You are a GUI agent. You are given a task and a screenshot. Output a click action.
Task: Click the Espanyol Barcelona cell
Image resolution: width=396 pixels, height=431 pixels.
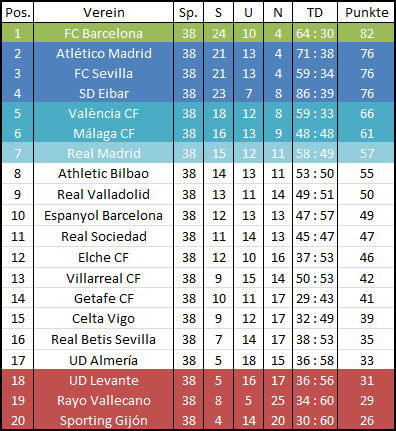[103, 216]
